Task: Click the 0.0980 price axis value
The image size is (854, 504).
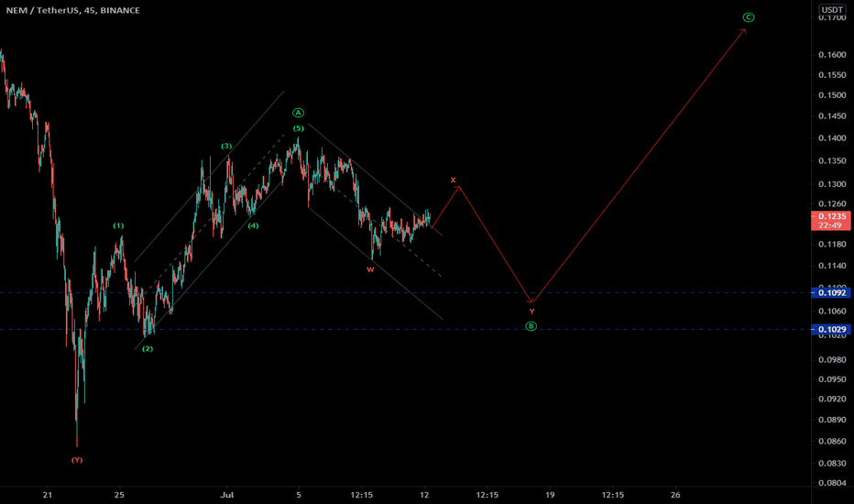Action: click(x=832, y=359)
